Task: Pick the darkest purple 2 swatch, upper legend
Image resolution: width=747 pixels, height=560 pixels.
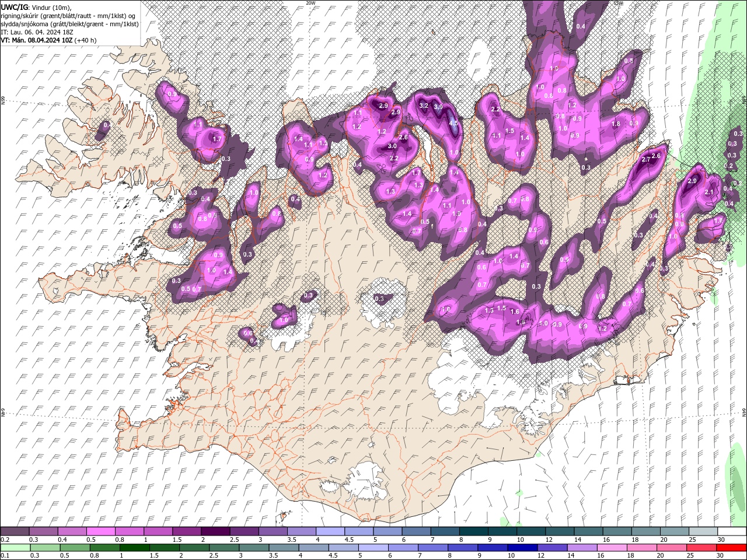Action: point(215,531)
